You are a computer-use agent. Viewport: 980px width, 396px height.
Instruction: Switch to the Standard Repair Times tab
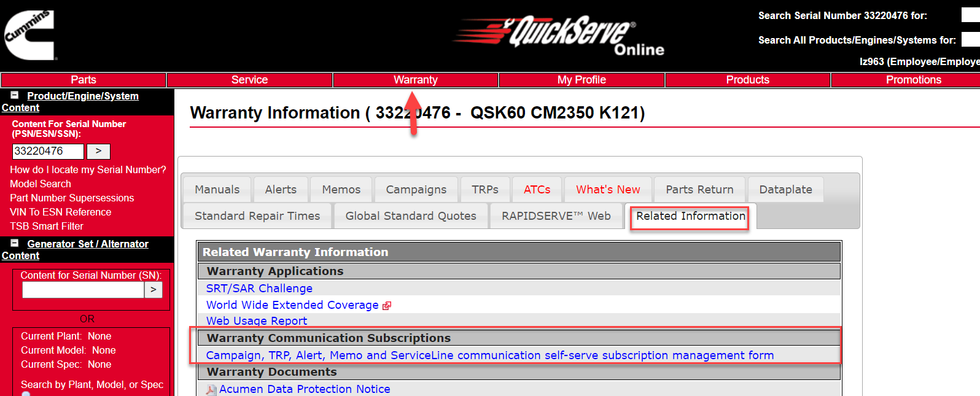[257, 216]
